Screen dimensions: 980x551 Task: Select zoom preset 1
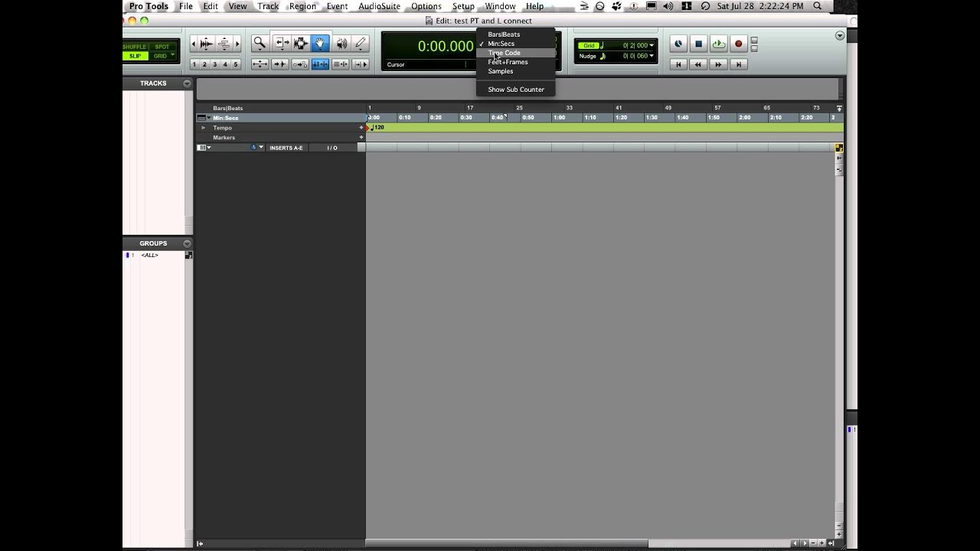(x=194, y=64)
